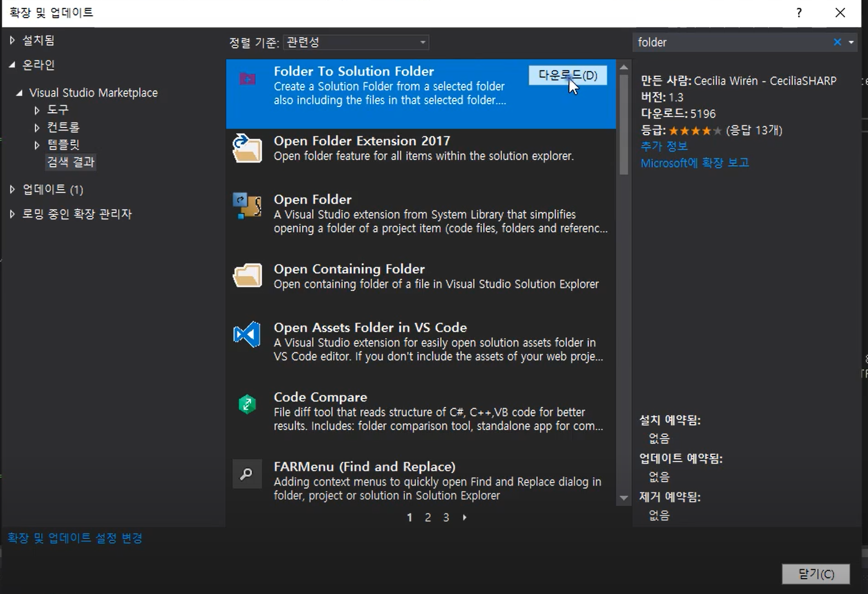Image resolution: width=868 pixels, height=594 pixels.
Task: Click the folder search input field
Action: click(733, 42)
